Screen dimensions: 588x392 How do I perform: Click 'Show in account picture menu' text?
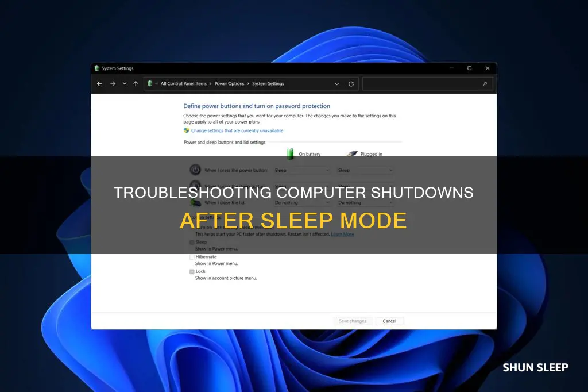(226, 278)
